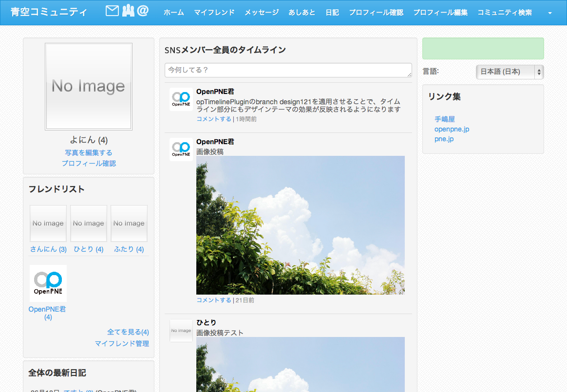Open the マイフレンド管理 link

pyautogui.click(x=122, y=344)
